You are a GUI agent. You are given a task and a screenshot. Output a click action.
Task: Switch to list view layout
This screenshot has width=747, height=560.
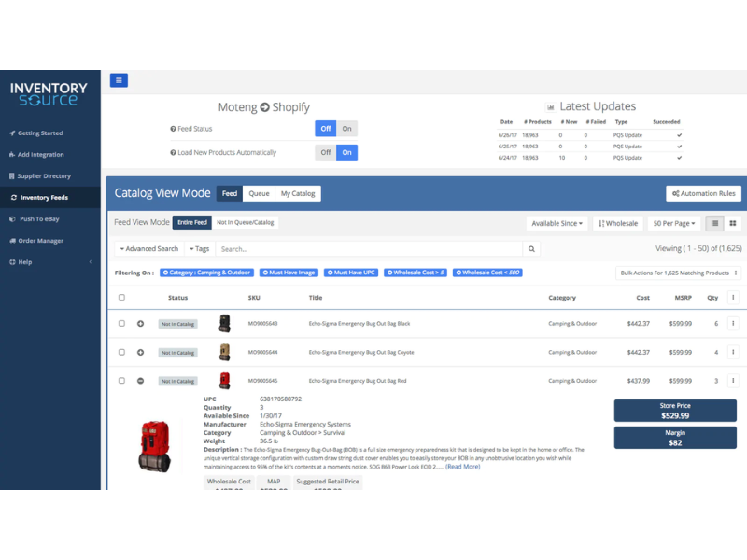point(714,223)
